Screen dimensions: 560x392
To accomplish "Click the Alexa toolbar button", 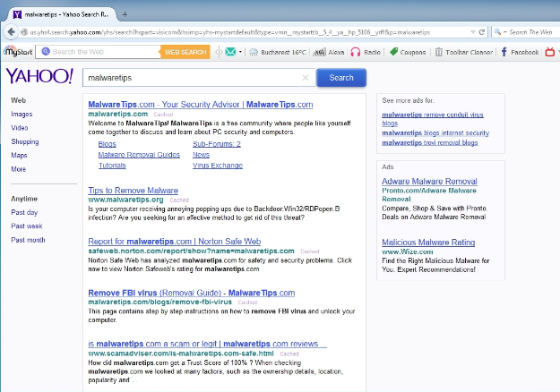I will [329, 52].
